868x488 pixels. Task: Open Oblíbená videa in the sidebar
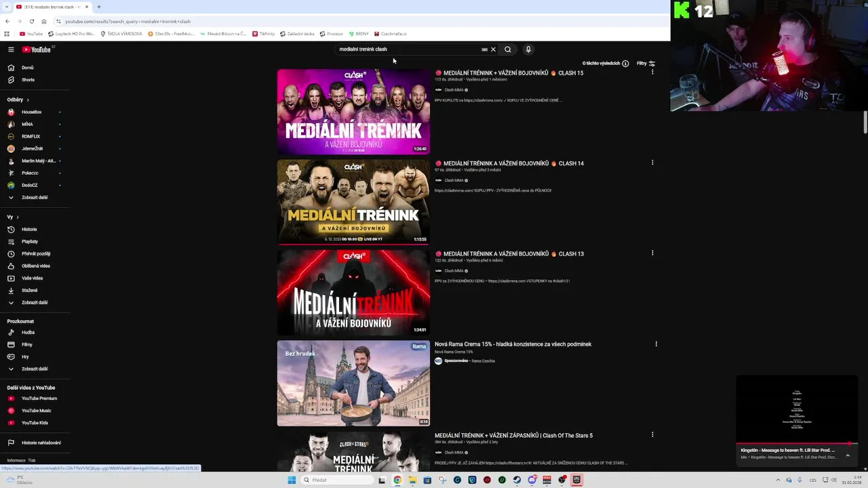pyautogui.click(x=35, y=266)
